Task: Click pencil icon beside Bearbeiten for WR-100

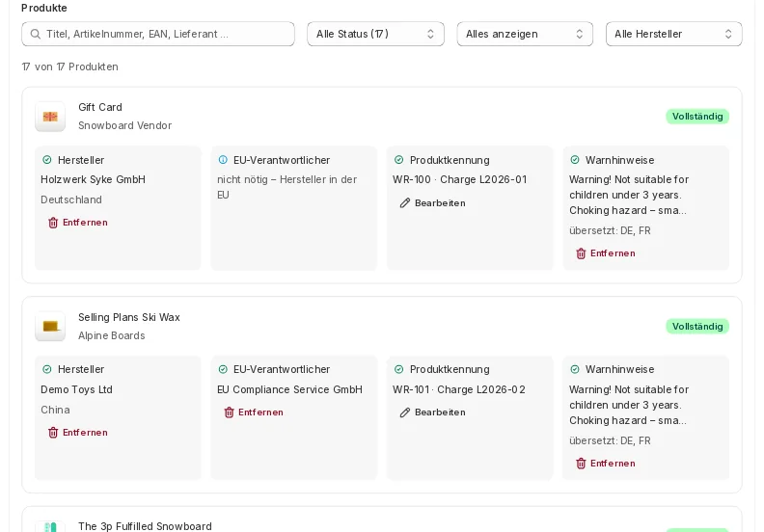Action: [405, 203]
